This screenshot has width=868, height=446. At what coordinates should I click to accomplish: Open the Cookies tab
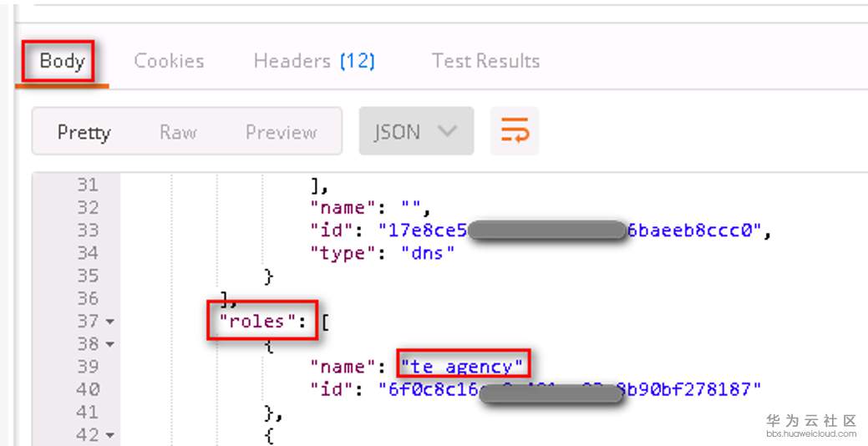point(169,61)
